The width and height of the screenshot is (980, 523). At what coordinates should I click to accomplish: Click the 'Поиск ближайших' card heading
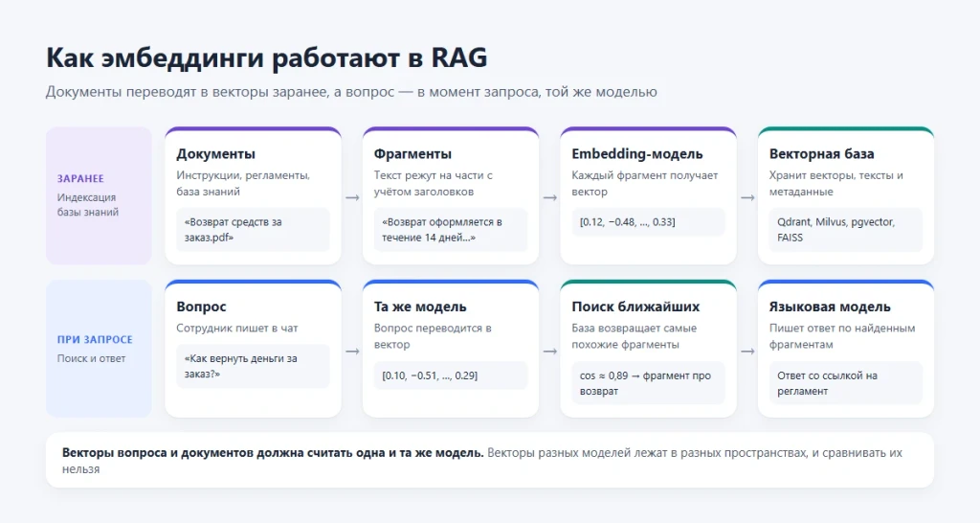pos(635,307)
